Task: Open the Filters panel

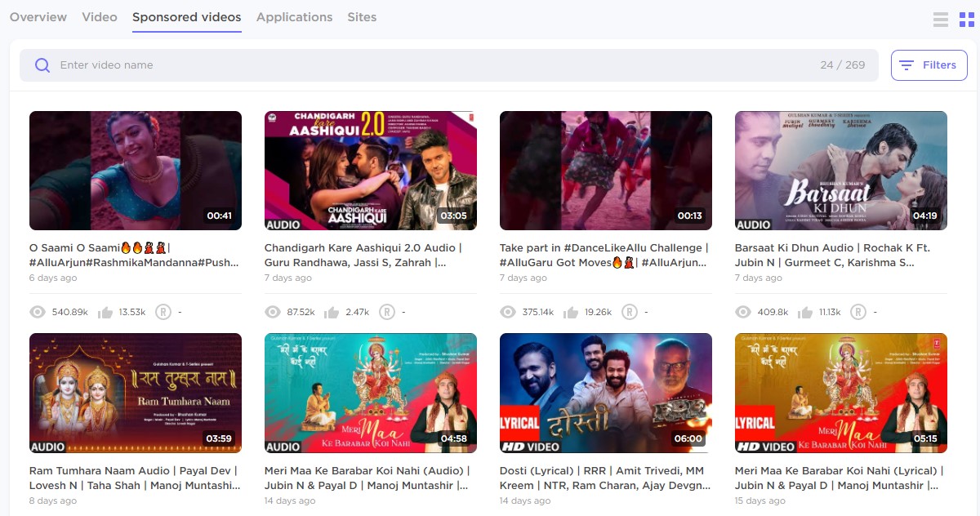Action: [929, 65]
